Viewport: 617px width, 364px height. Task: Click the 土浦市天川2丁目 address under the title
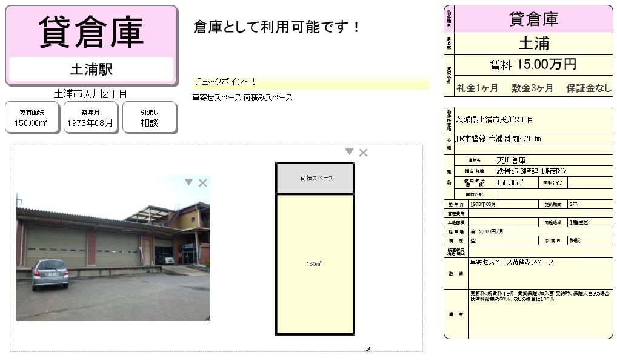point(90,94)
